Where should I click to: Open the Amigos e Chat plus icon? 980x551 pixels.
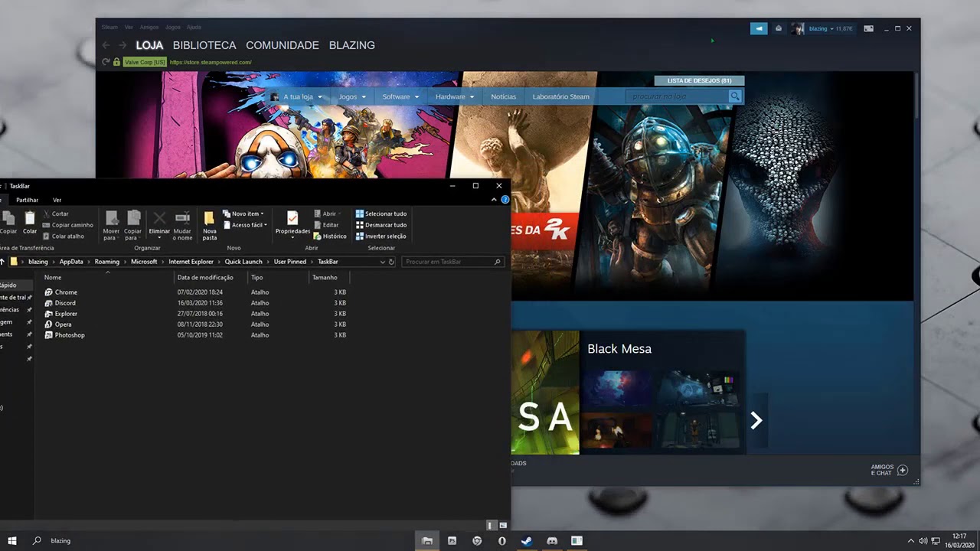(x=902, y=470)
